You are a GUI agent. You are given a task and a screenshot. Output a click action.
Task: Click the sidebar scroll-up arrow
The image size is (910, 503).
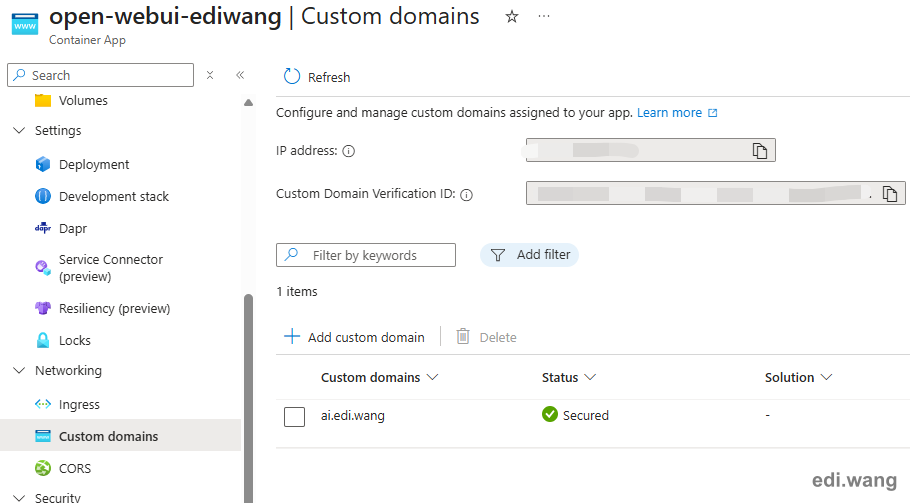click(x=248, y=103)
